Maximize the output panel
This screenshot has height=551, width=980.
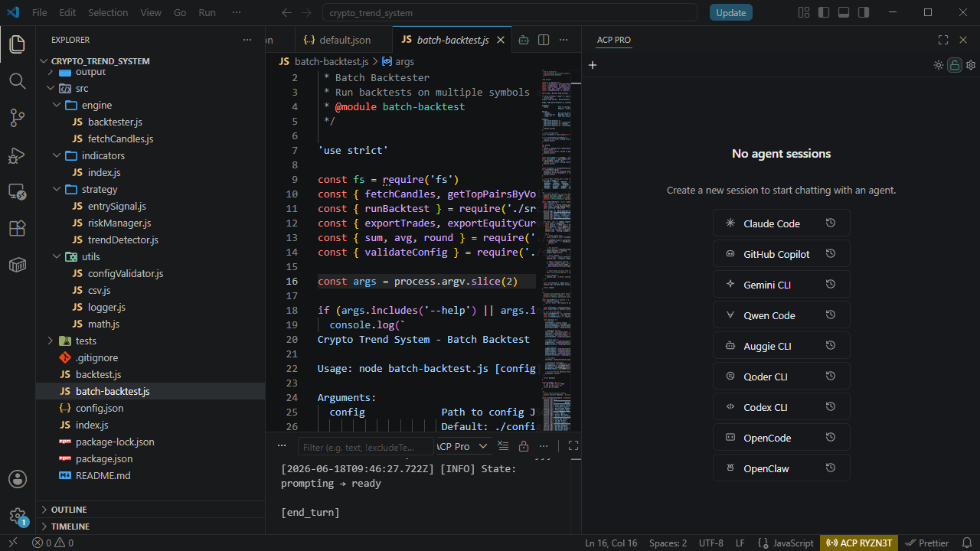point(573,446)
